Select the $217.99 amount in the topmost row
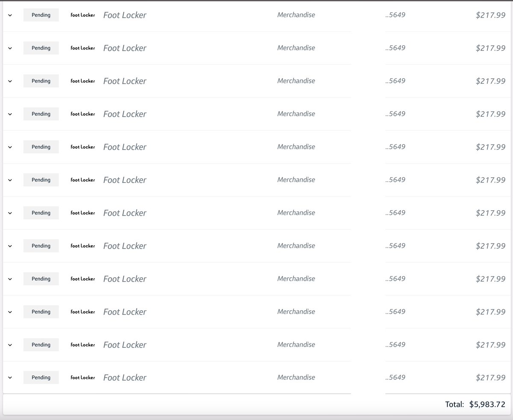513x420 pixels. click(490, 15)
